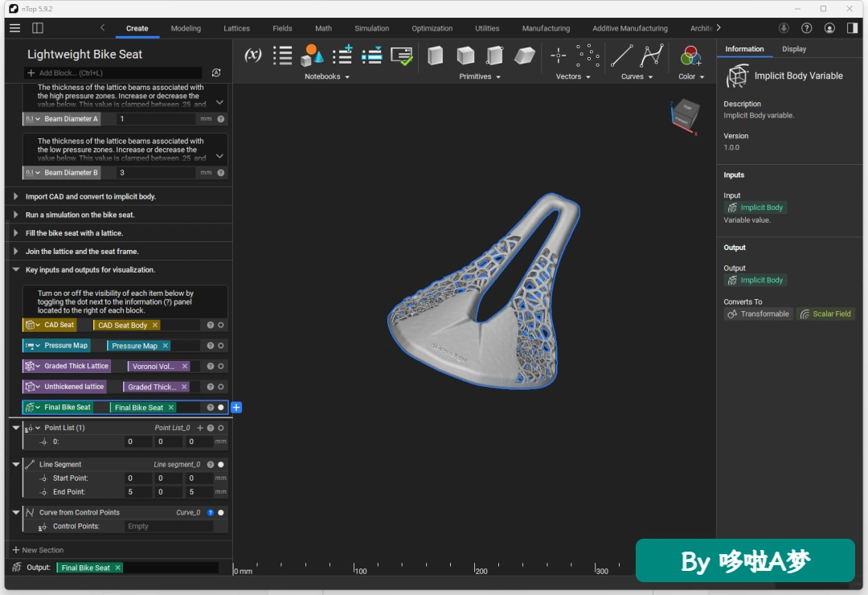
Task: Choose the Box primitive icon
Action: click(x=435, y=55)
